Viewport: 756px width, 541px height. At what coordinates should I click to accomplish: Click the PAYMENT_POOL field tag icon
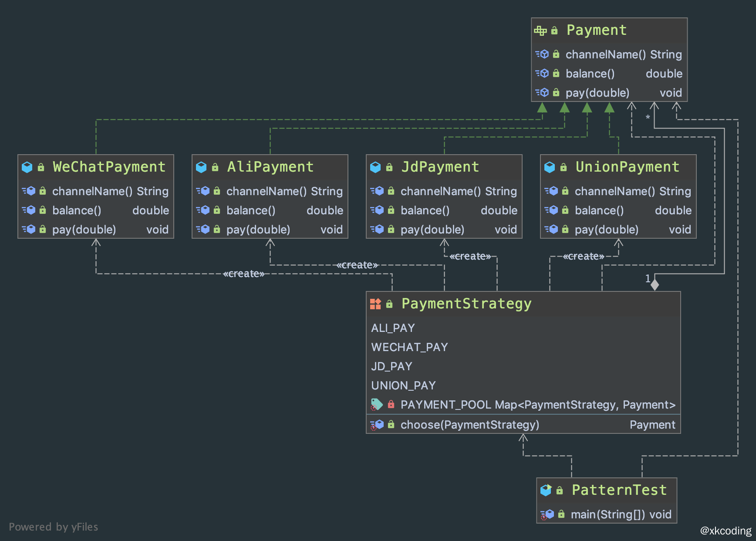click(x=376, y=405)
